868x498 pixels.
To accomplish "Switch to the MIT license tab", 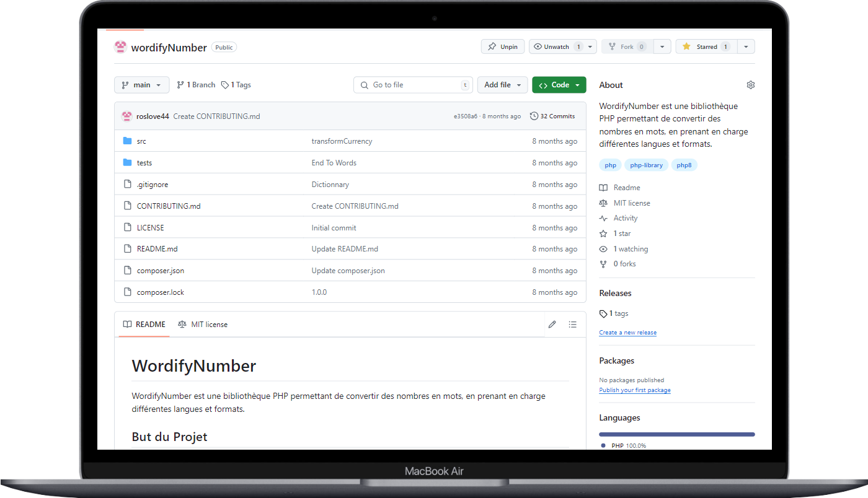I will pos(203,325).
